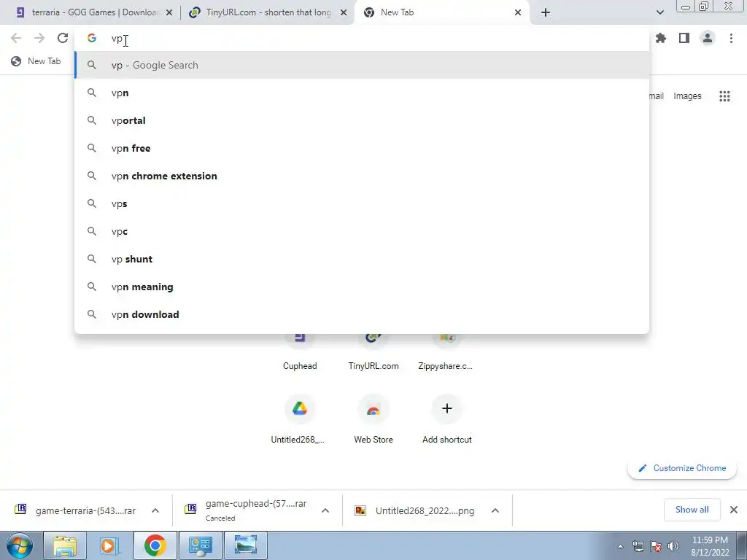Open the Control Panel taskbar icon
Image resolution: width=747 pixels, height=560 pixels.
pos(201,545)
